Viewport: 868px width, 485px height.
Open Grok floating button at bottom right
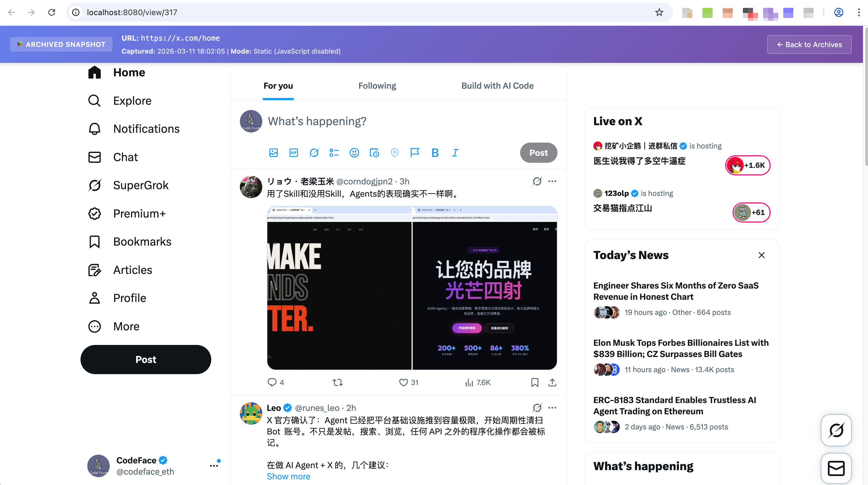[x=836, y=430]
